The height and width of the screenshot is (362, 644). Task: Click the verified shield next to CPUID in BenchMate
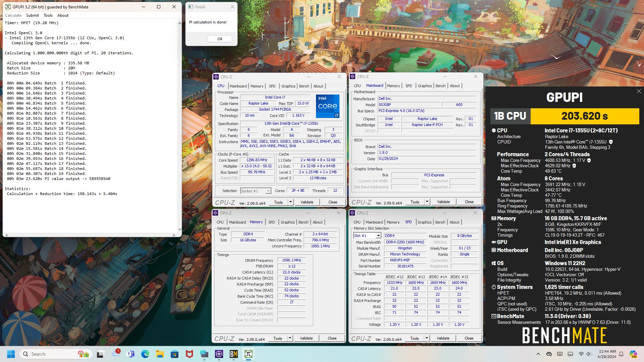pyautogui.click(x=611, y=142)
